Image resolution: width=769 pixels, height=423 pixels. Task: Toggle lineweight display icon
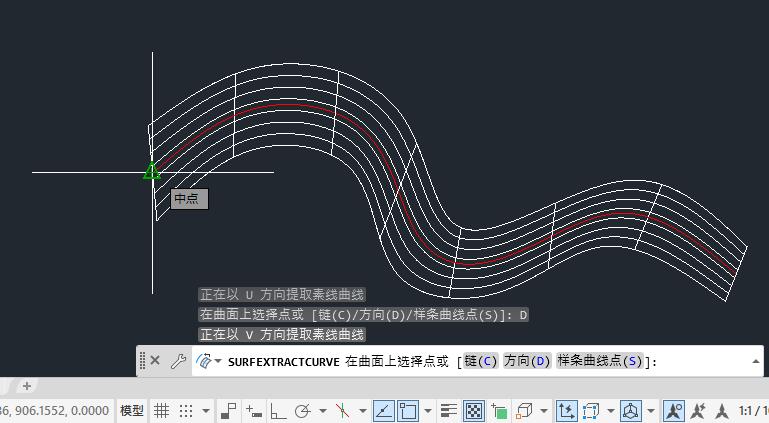449,410
